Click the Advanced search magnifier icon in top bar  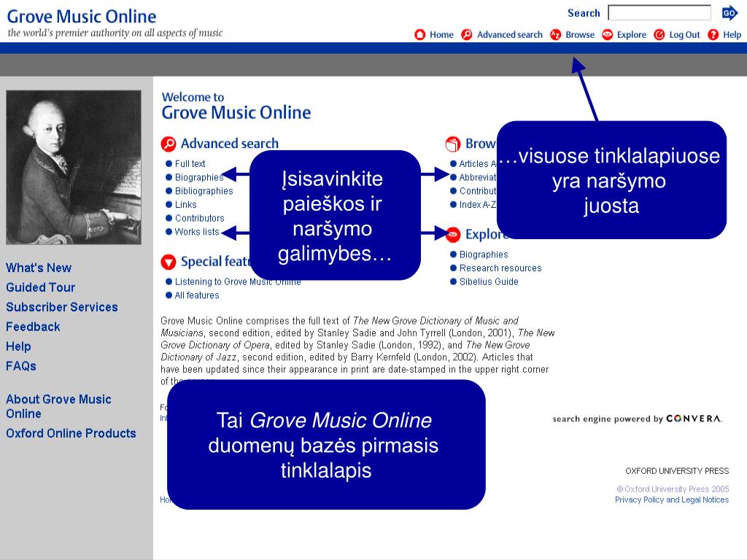pos(467,35)
